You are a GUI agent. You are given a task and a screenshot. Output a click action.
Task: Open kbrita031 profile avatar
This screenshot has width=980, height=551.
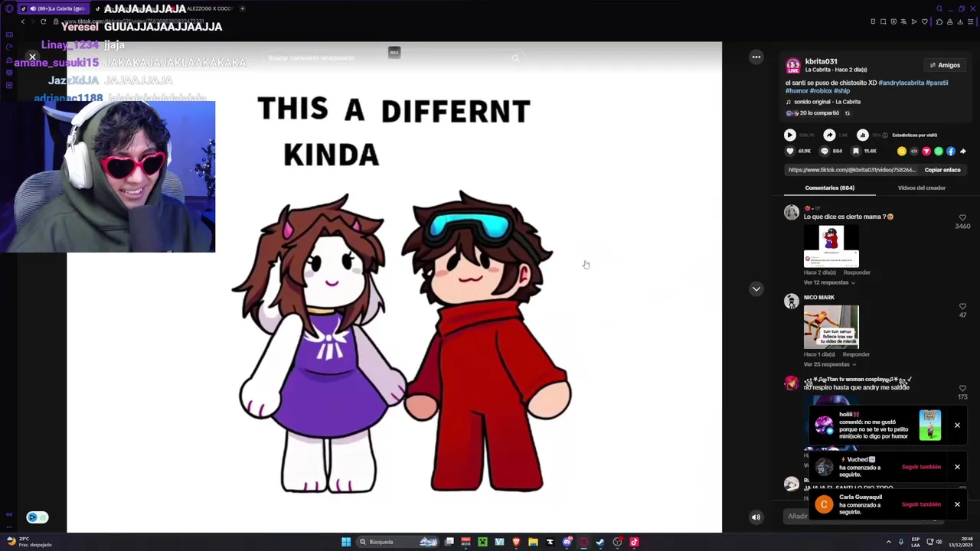tap(793, 65)
